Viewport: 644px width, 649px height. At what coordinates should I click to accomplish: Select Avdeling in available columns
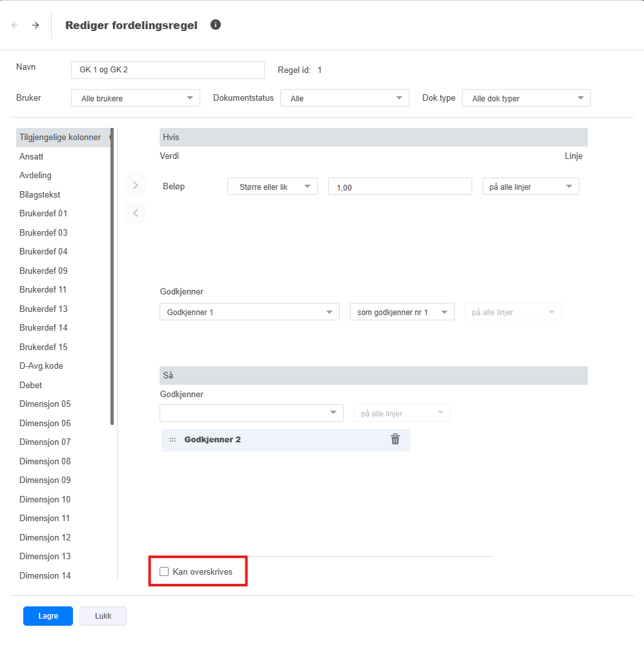[x=36, y=176]
